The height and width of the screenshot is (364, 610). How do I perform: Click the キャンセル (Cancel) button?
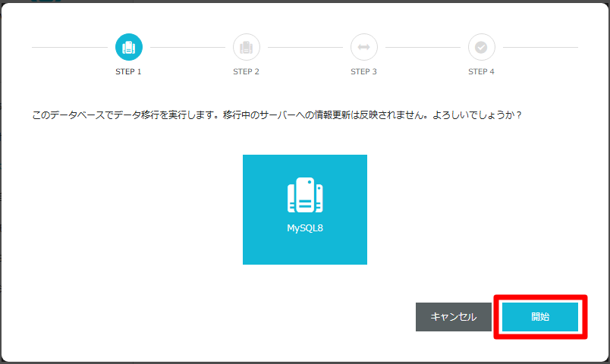(454, 317)
